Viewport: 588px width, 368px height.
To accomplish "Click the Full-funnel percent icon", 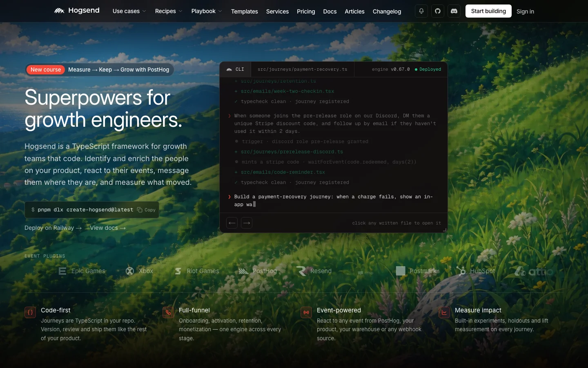I will click(x=168, y=312).
